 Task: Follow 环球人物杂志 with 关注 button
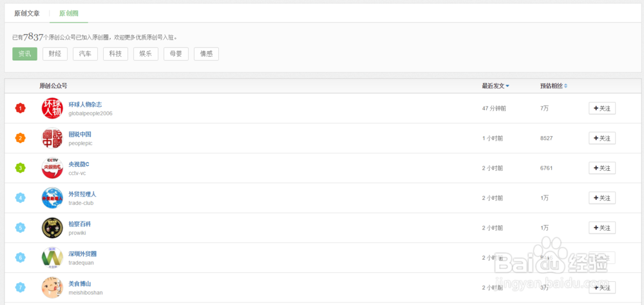[601, 108]
